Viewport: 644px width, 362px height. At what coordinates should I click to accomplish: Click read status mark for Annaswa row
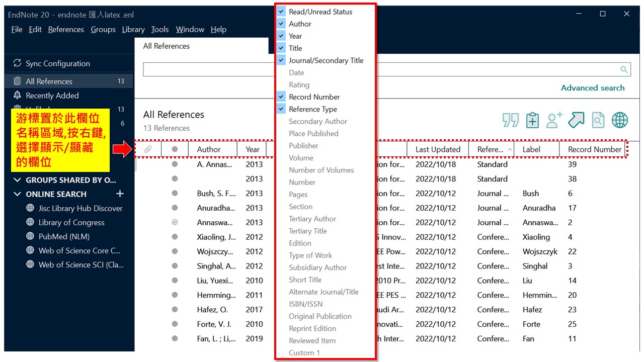click(x=175, y=222)
